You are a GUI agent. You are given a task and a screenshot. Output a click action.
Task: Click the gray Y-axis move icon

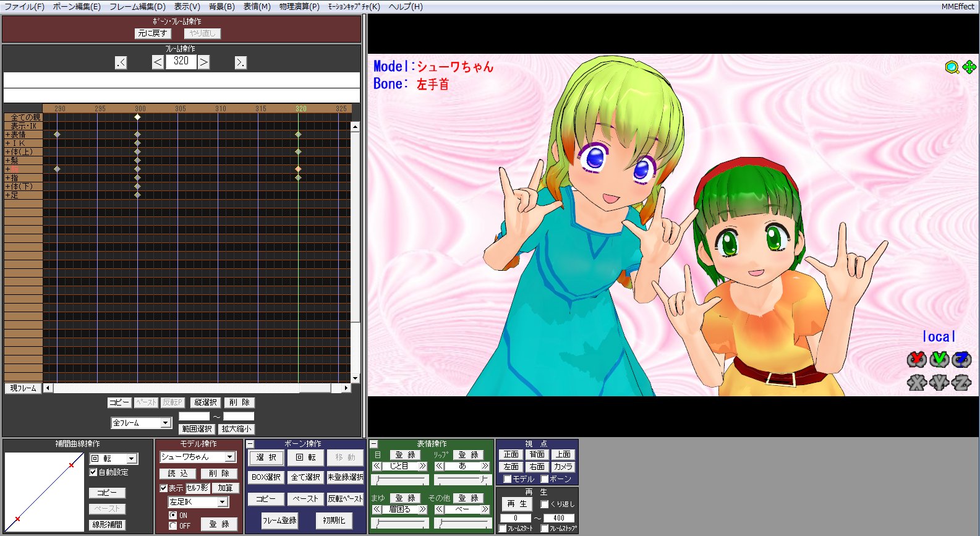(939, 383)
